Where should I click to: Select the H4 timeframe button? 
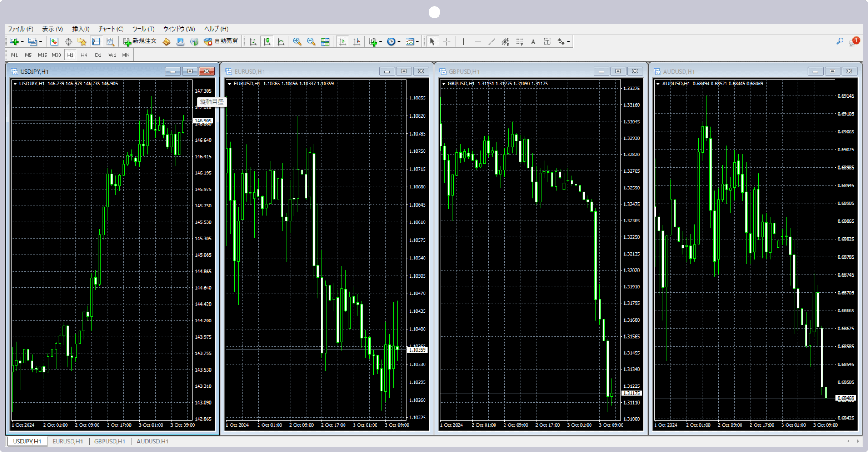84,55
